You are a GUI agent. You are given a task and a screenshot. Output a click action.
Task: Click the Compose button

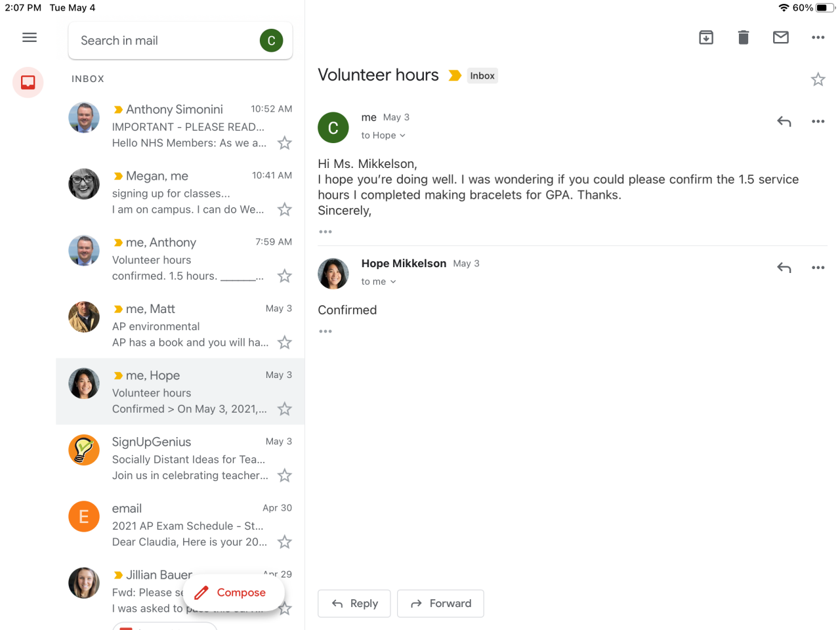pyautogui.click(x=234, y=593)
